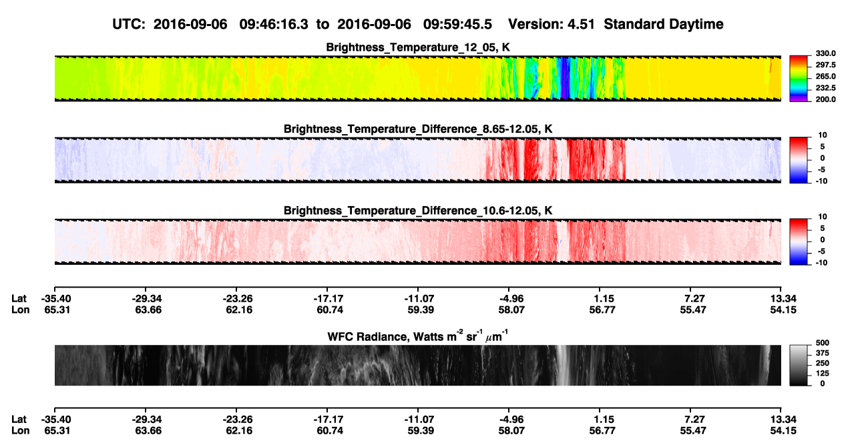Click the 10 label of the 8.65-12.05 colorbar
The width and height of the screenshot is (868, 445).
pos(823,135)
